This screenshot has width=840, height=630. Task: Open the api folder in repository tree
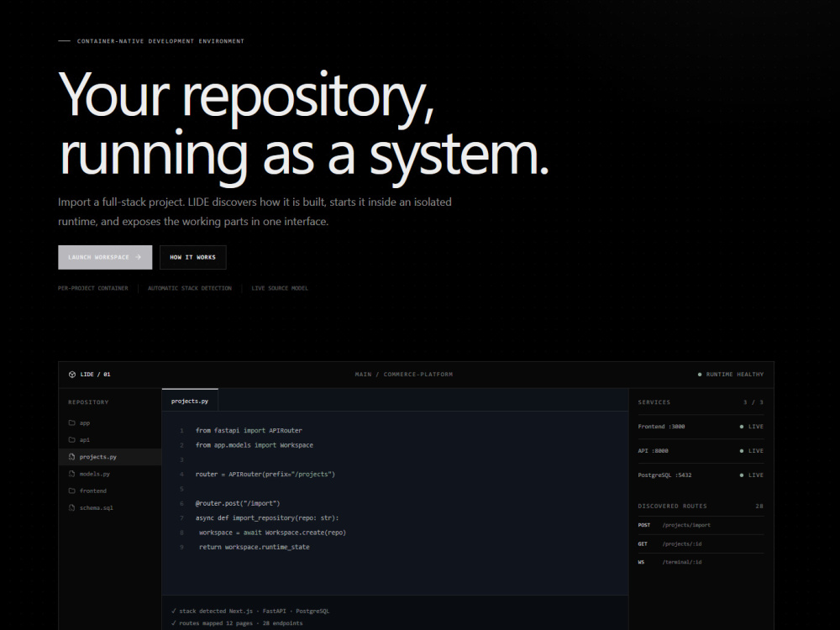(110, 440)
